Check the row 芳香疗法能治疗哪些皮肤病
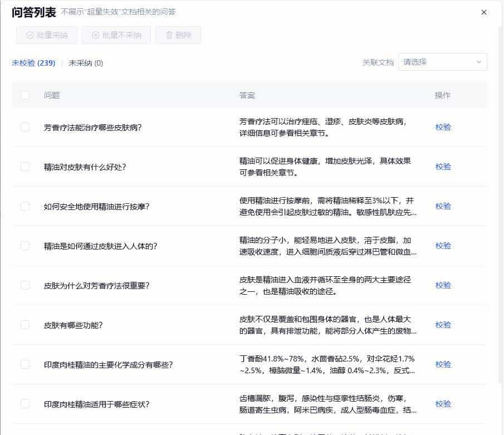The image size is (504, 435). click(x=25, y=127)
